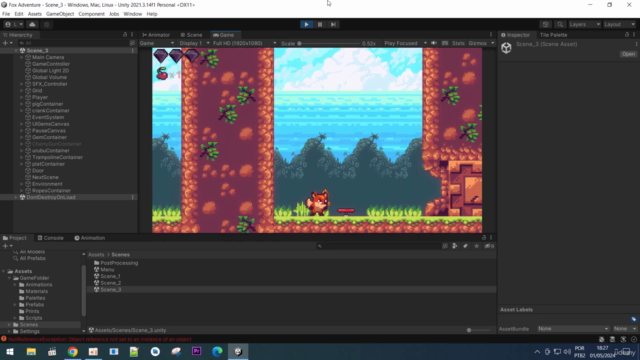
Task: Collapse the Scene_3 hierarchy root
Action: 16,51
